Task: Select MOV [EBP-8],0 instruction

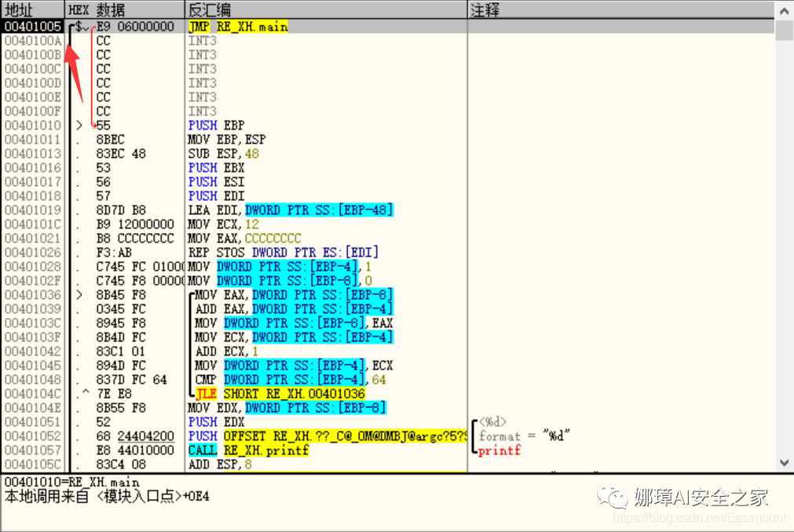Action: 280,281
